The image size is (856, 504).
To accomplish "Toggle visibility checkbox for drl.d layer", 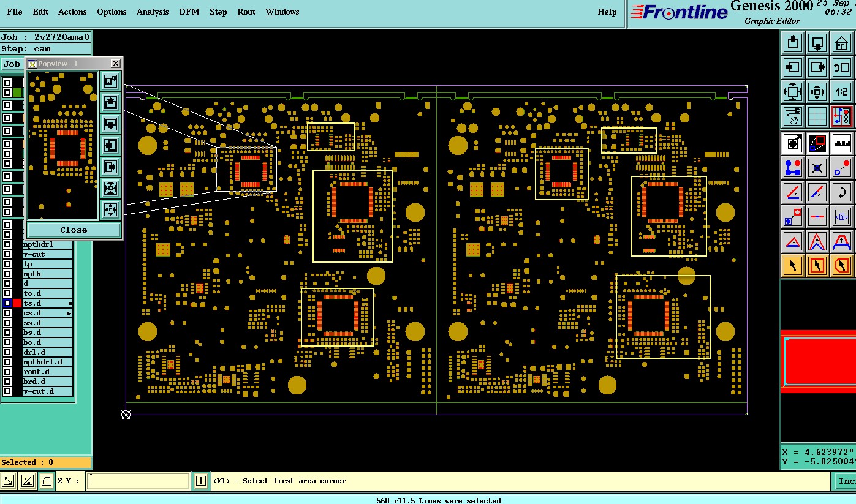I will pyautogui.click(x=7, y=352).
